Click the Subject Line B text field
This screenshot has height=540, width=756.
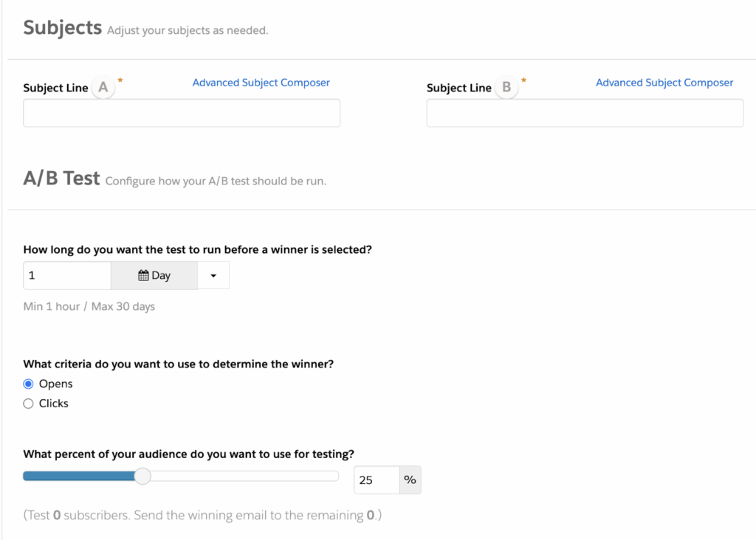coord(584,112)
